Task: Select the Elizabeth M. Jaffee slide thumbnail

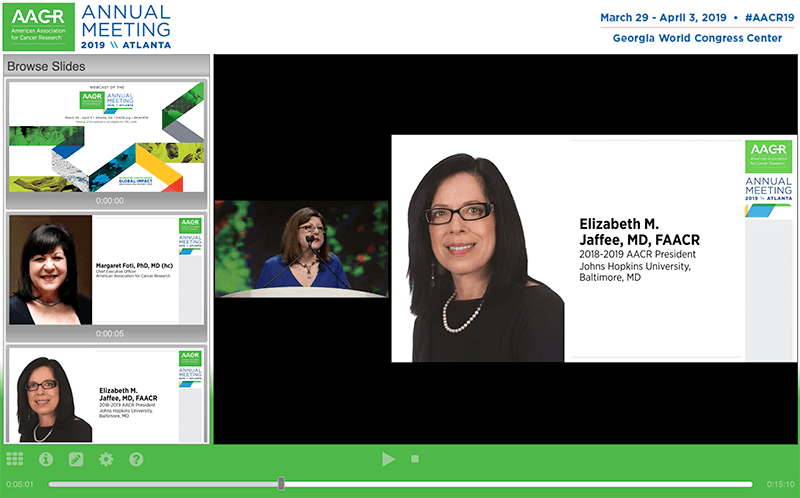Action: coord(107,395)
